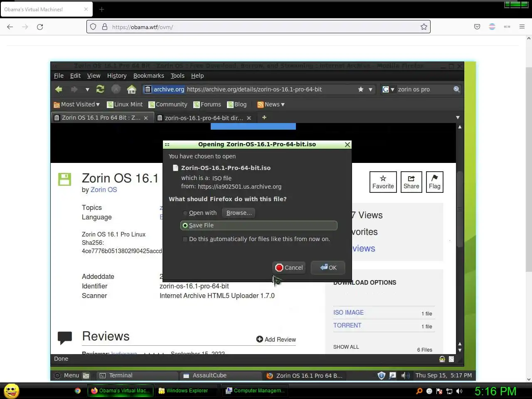The image size is (532, 399).
Task: Open search engine selector dropdown
Action: 388,89
